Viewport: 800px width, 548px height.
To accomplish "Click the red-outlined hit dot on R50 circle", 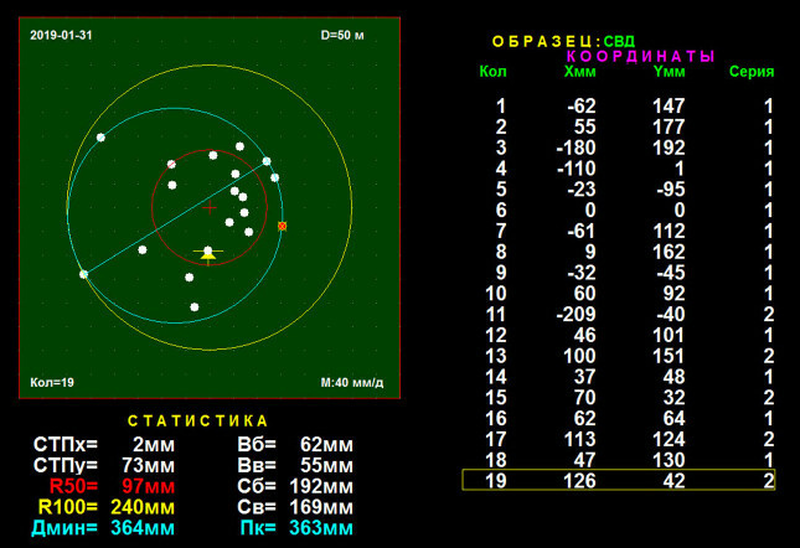I will coord(171,164).
